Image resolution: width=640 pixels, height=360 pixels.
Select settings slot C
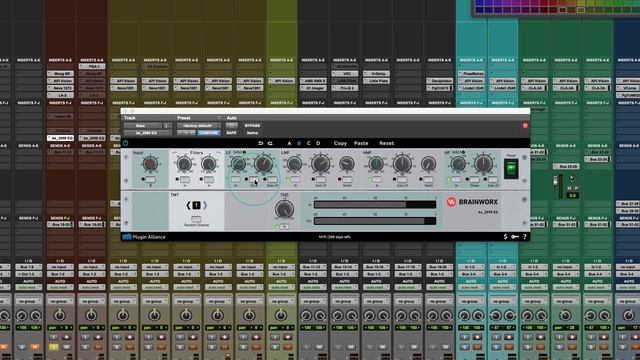pos(309,143)
